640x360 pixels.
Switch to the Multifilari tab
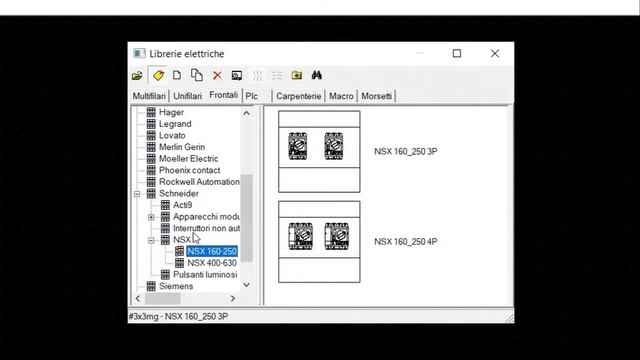point(149,96)
